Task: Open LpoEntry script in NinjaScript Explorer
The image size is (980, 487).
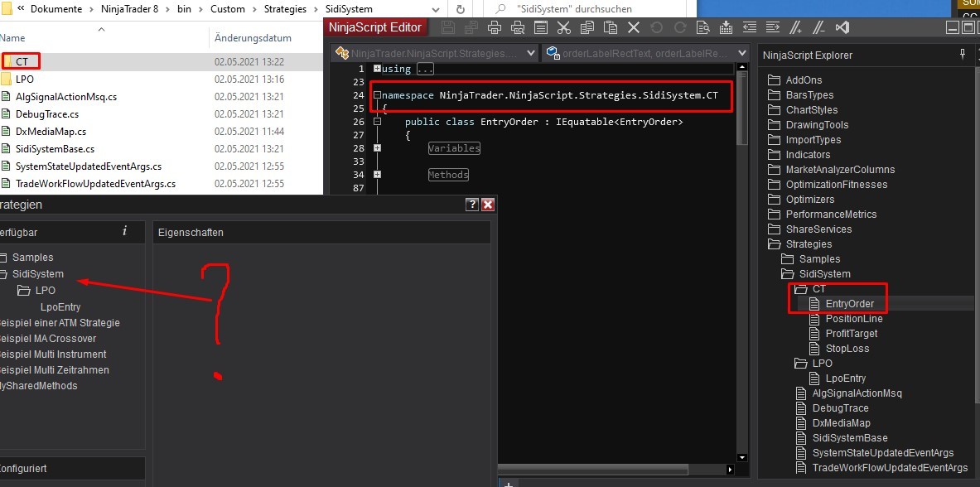Action: coord(846,379)
